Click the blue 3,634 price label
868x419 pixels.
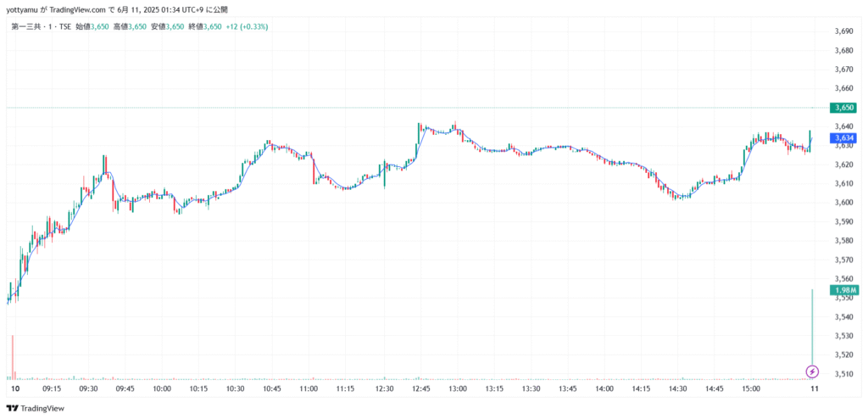click(844, 138)
